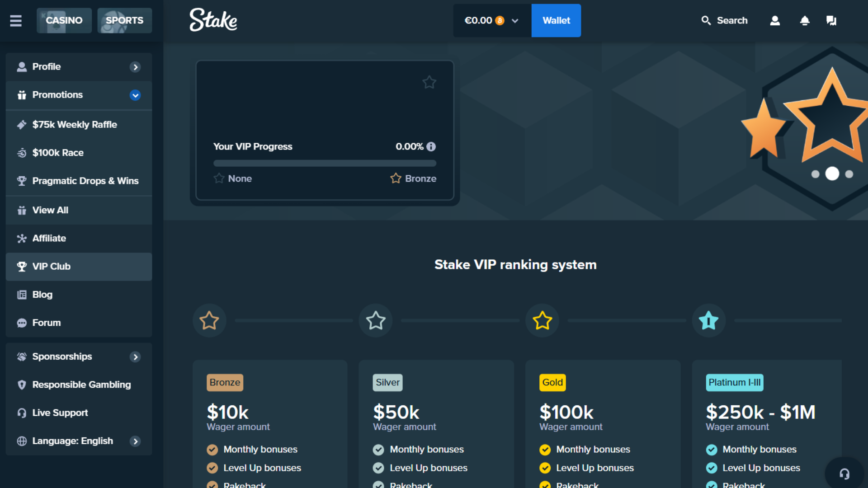
Task: Click the Gold Monthly bonuses checkmark
Action: tap(545, 450)
